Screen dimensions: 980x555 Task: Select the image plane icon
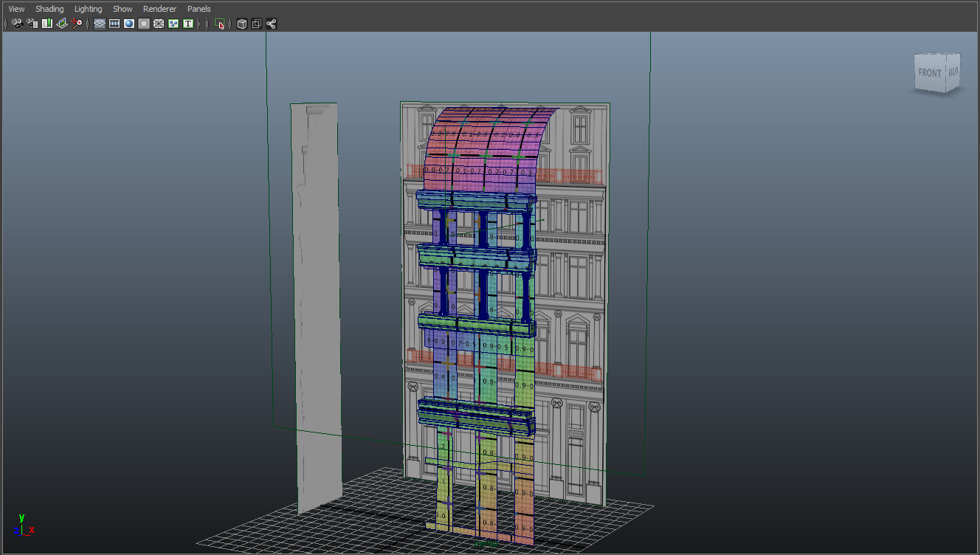(x=63, y=23)
